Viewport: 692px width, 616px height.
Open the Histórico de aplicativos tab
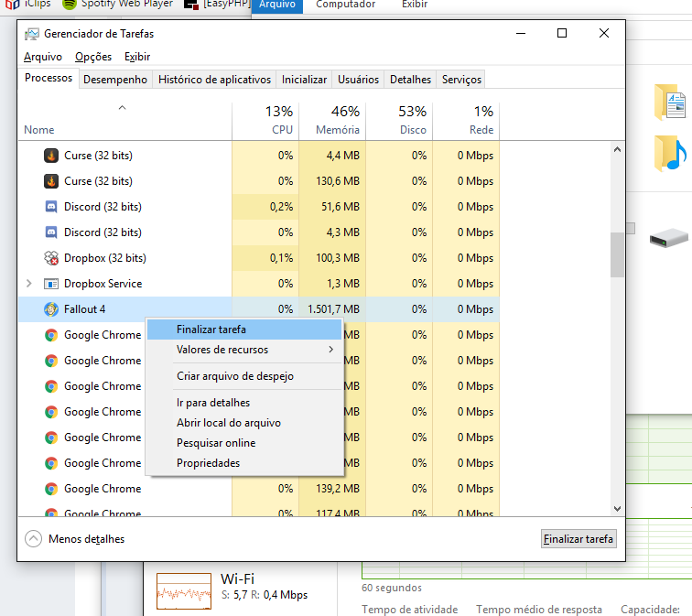[x=214, y=80]
